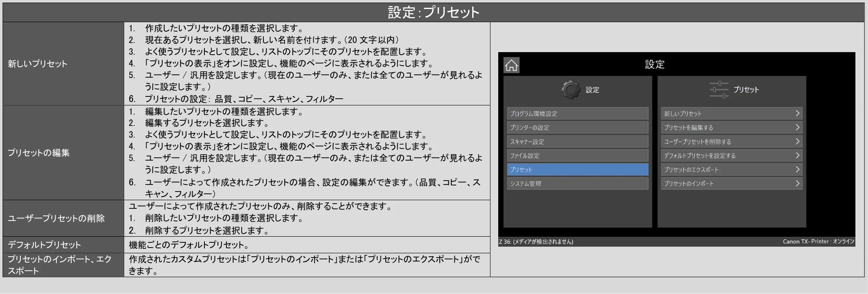The height and width of the screenshot is (294, 868).
Task: Click the プリセットの設定: 品質、コピー step text
Action: (244, 99)
